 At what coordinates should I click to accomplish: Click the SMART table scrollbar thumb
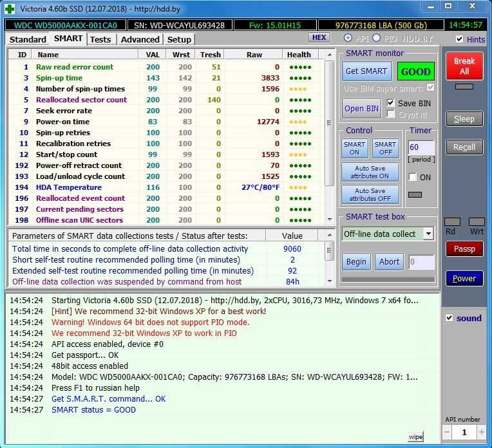(x=329, y=123)
